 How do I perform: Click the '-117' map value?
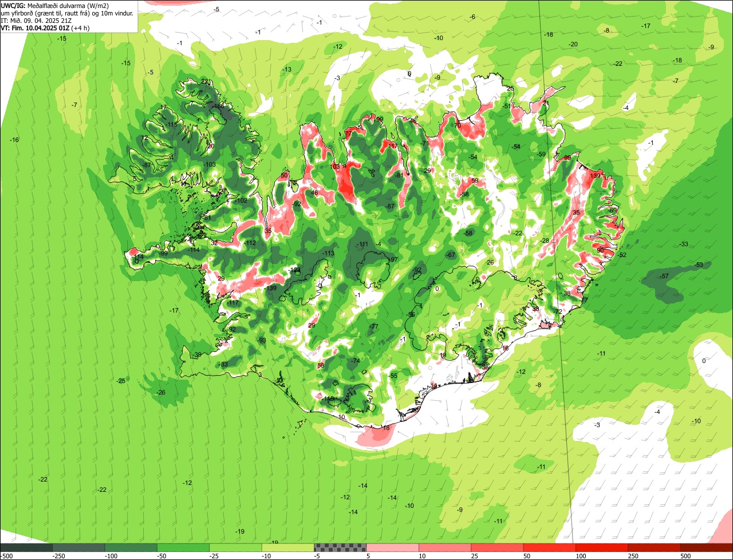coord(232,303)
